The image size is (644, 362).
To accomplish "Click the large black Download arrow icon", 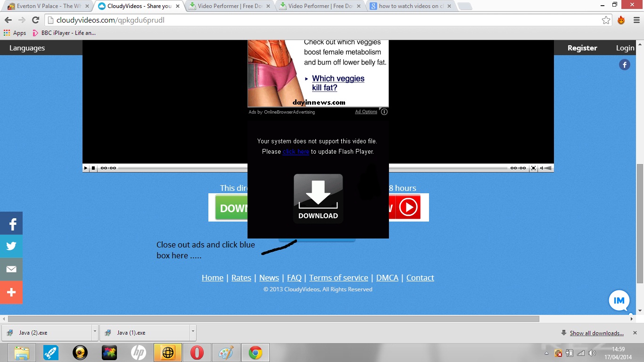I will pyautogui.click(x=318, y=198).
